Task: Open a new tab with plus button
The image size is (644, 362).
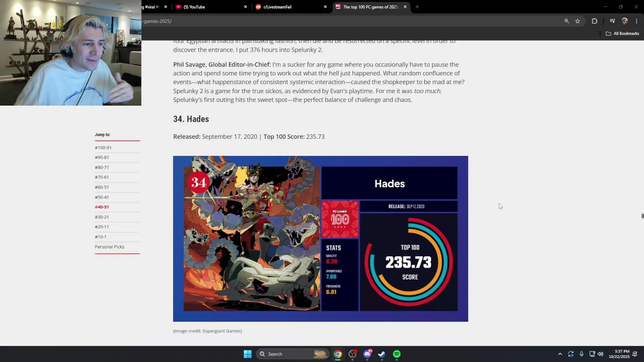Action: pos(417,7)
